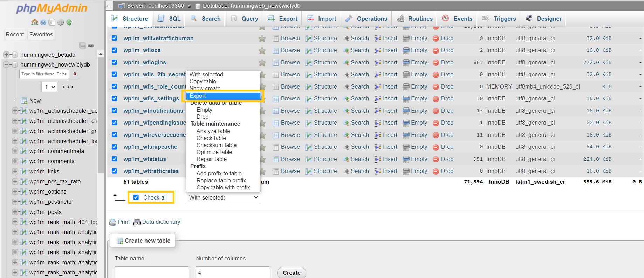Click New table link in tree

click(x=35, y=100)
